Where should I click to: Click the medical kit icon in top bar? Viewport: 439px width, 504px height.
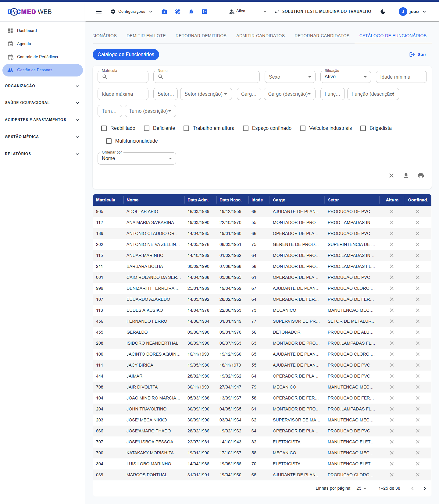tap(164, 12)
